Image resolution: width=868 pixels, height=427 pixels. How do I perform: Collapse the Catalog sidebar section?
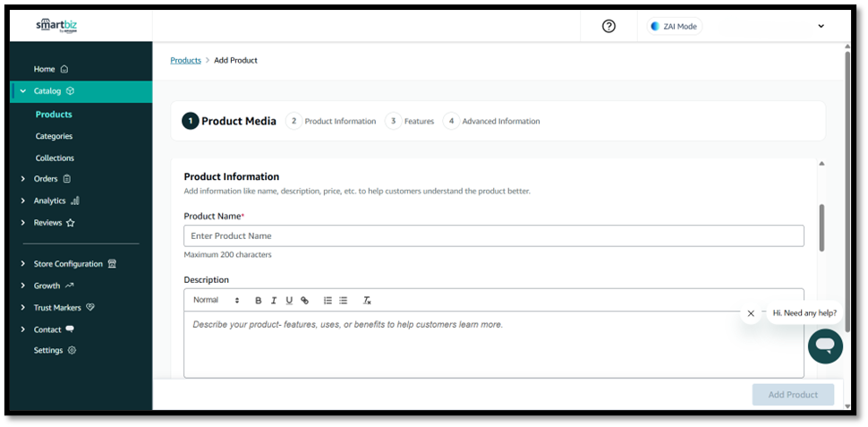pos(23,91)
